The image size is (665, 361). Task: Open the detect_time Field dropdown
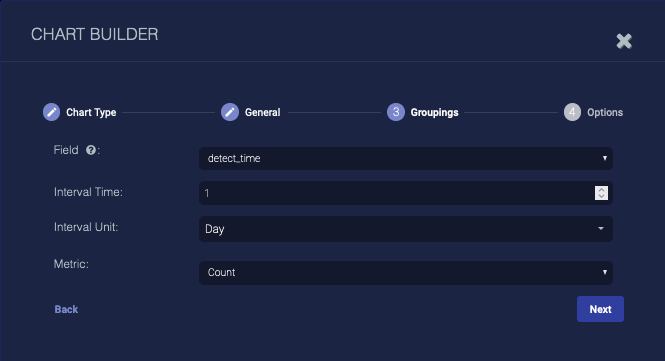click(406, 159)
